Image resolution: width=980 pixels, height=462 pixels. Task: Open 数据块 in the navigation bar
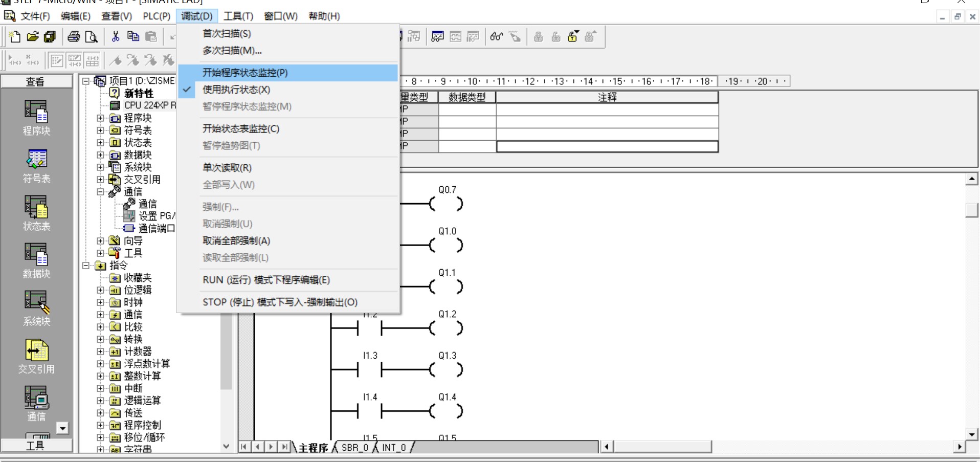[x=36, y=260]
